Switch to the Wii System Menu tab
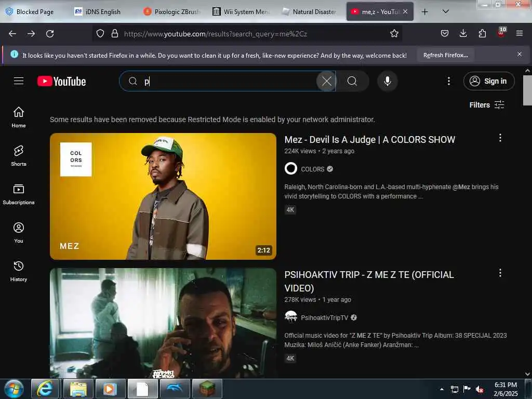 coord(241,12)
